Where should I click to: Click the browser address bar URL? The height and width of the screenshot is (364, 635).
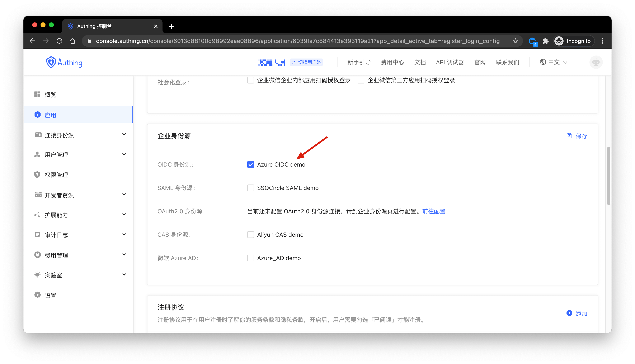click(x=298, y=41)
